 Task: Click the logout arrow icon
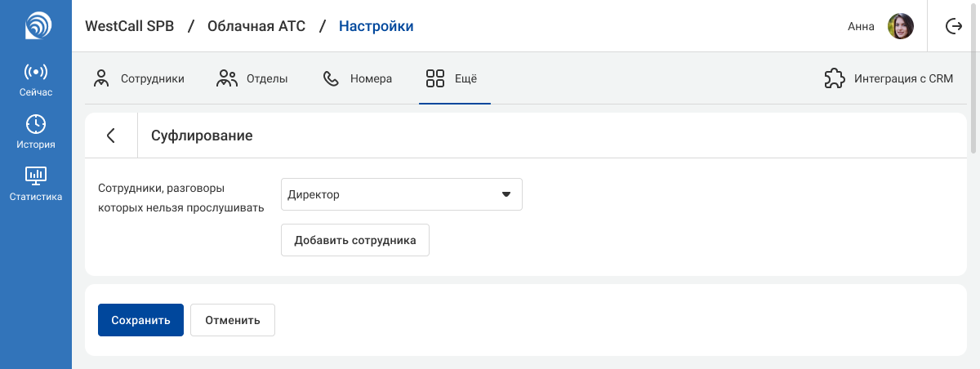[953, 26]
